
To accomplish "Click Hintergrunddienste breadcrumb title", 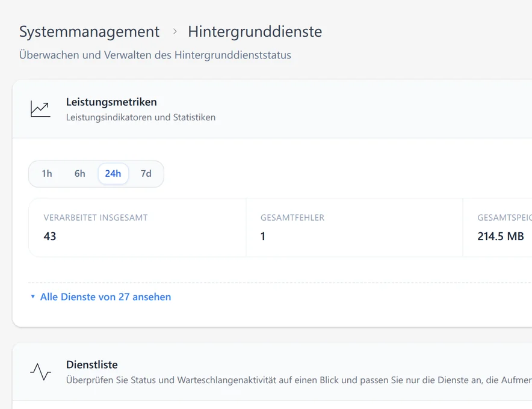I will pyautogui.click(x=255, y=32).
